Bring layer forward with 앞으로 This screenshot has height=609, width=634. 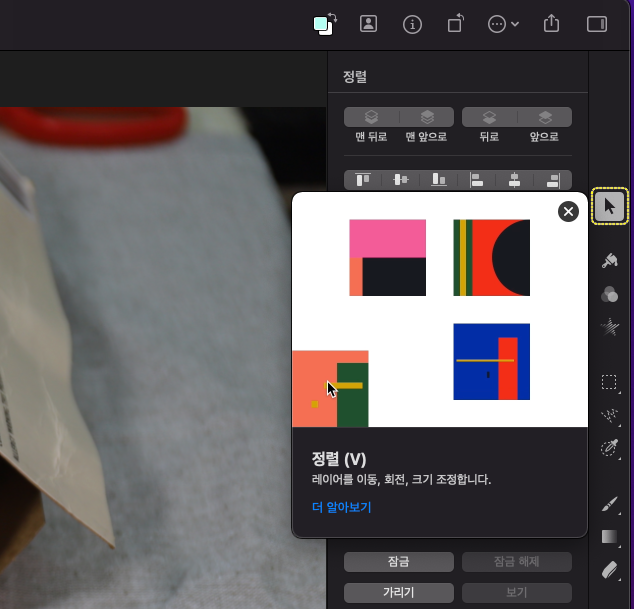point(545,117)
